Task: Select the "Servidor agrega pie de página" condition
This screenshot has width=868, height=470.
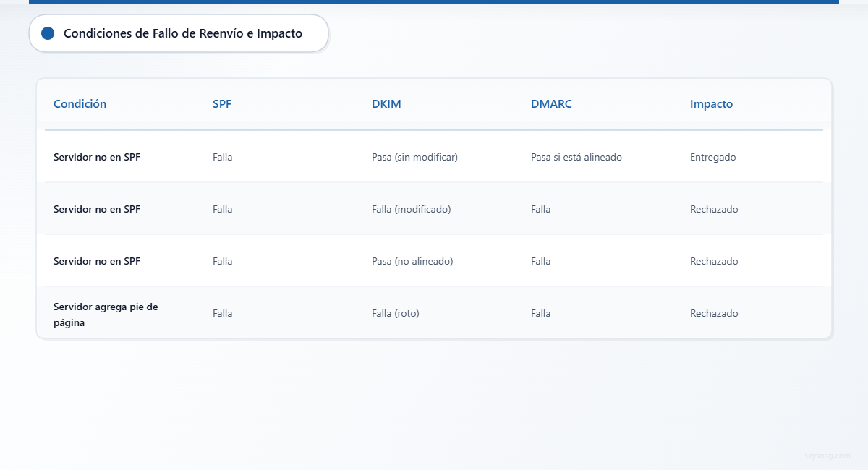Action: coord(106,315)
